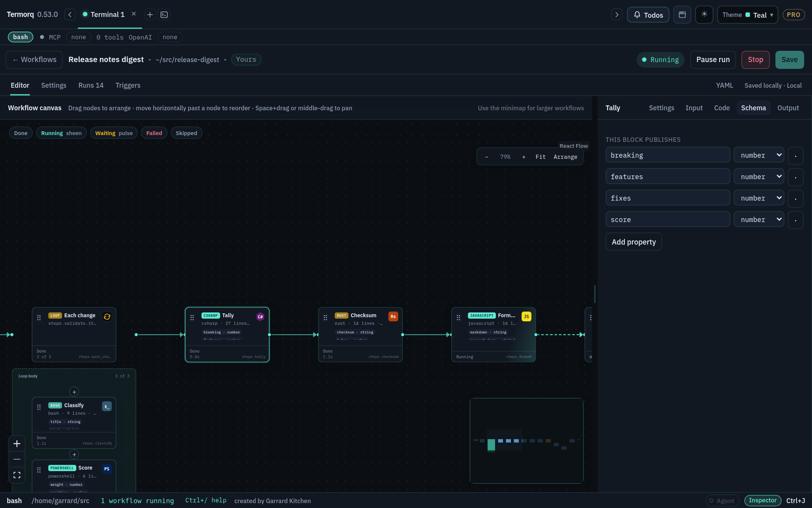Change type dropdown for score property
Image resolution: width=812 pixels, height=508 pixels.
759,219
